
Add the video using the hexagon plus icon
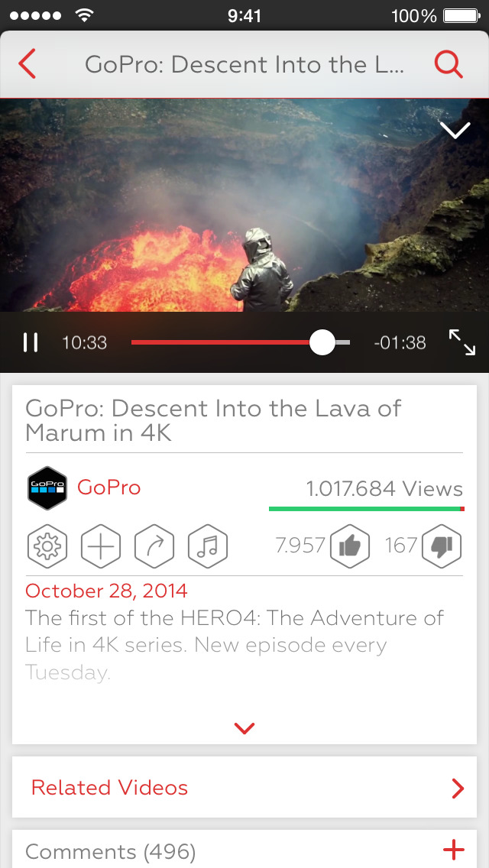pos(101,546)
